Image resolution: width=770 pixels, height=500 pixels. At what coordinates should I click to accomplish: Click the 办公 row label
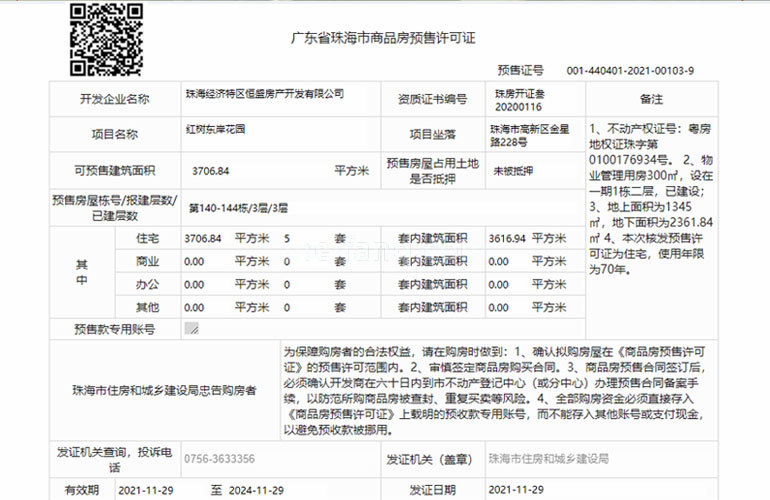147,284
